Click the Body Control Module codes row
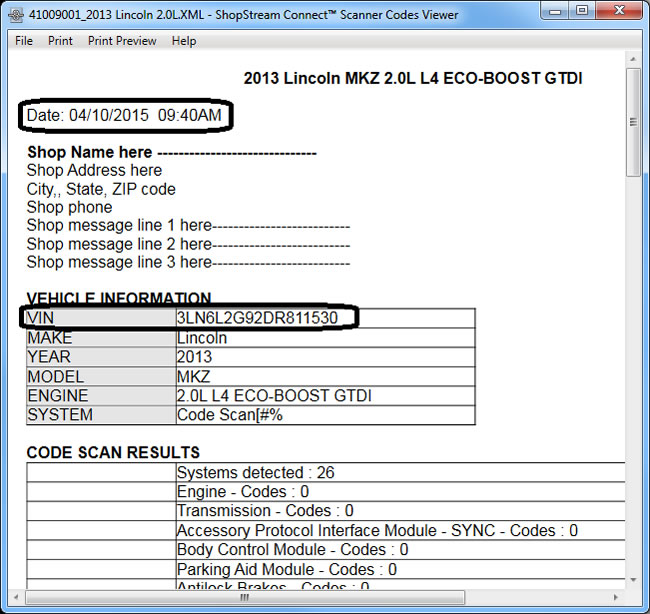The width and height of the screenshot is (650, 614). pos(292,549)
